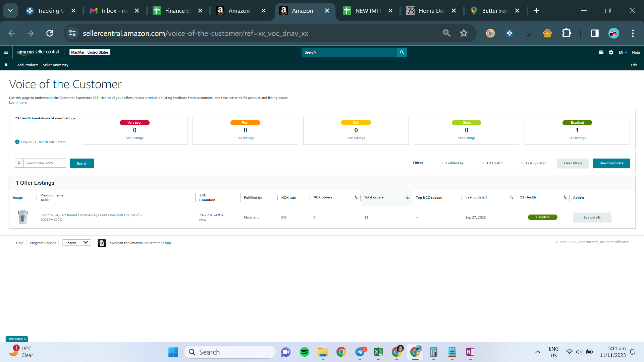Open OneNote from the taskbar
The image size is (644, 362).
point(471,352)
